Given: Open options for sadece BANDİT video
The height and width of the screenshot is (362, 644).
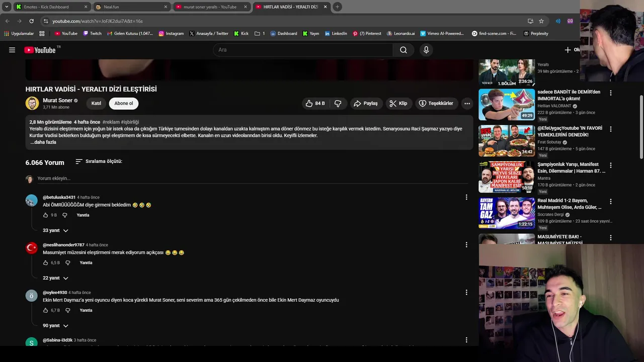Looking at the screenshot, I should 611,93.
